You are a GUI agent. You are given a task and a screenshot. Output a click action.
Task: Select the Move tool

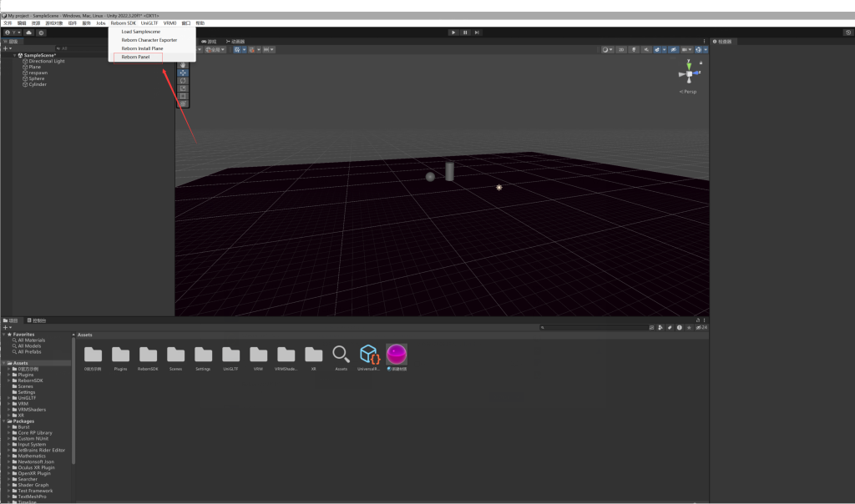(183, 73)
